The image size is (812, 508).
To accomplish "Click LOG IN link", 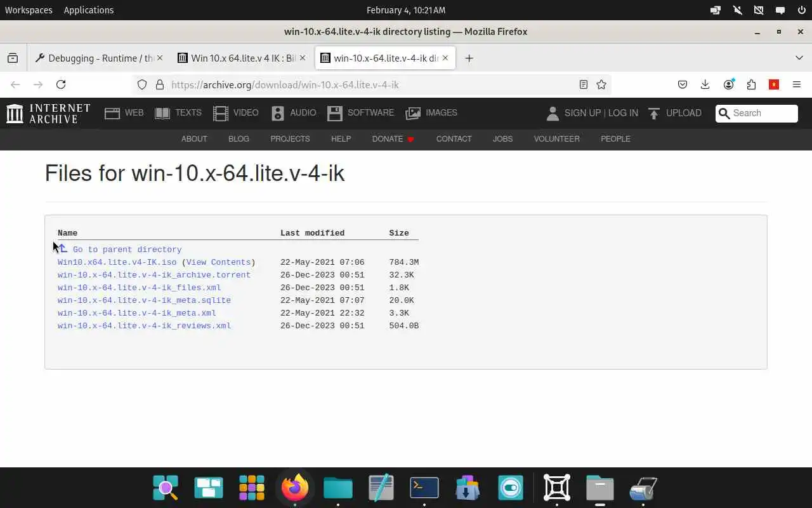I will coord(623,113).
